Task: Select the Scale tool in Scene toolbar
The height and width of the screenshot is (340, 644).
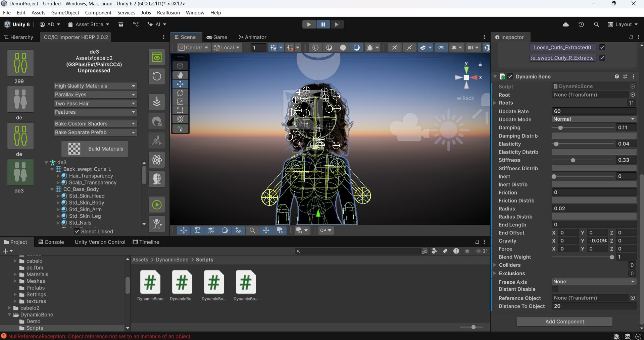Action: tap(180, 102)
